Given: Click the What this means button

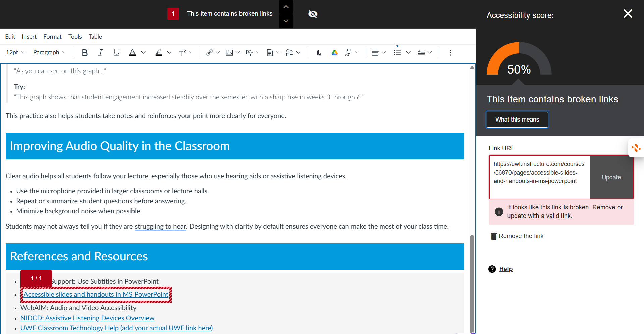Looking at the screenshot, I should (517, 120).
